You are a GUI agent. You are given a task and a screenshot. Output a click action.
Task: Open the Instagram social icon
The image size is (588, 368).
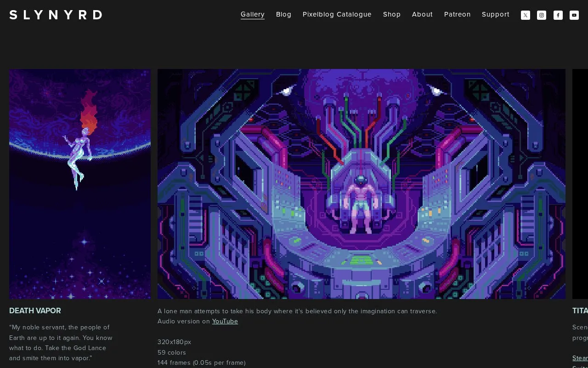pyautogui.click(x=542, y=15)
